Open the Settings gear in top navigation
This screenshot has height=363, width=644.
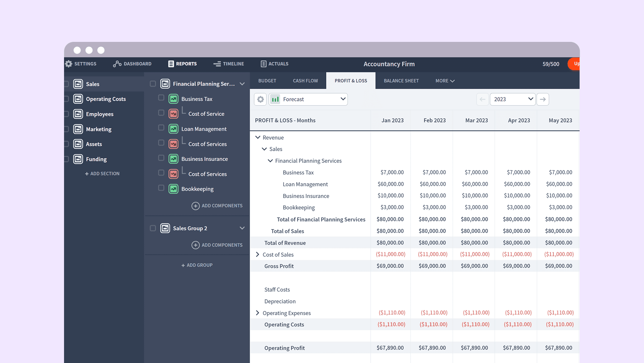tap(69, 64)
